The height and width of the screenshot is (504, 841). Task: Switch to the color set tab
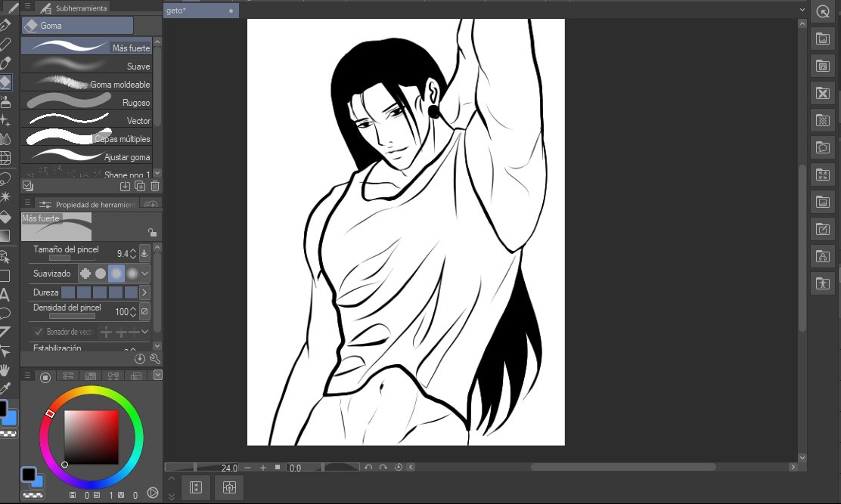point(91,376)
